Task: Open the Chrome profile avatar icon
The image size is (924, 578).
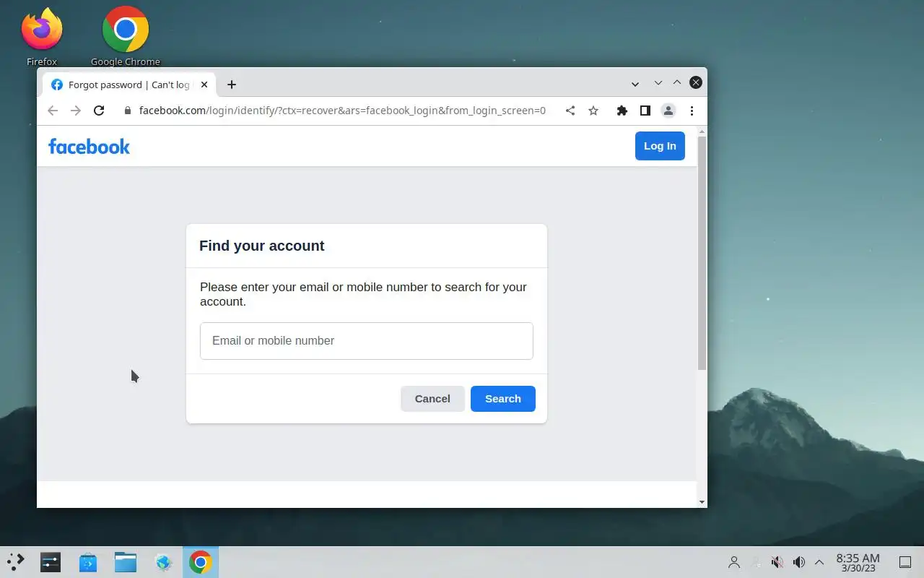Action: pyautogui.click(x=668, y=111)
